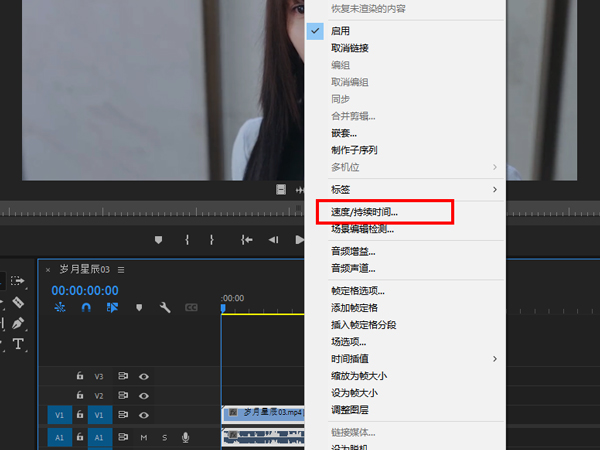Choose 速度/持续时间 from context menu

[x=364, y=212]
